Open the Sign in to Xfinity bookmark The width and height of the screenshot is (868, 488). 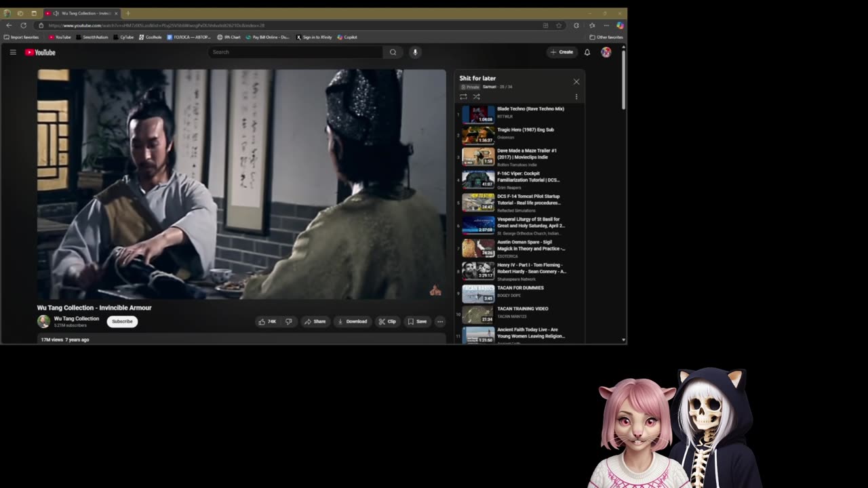point(314,37)
